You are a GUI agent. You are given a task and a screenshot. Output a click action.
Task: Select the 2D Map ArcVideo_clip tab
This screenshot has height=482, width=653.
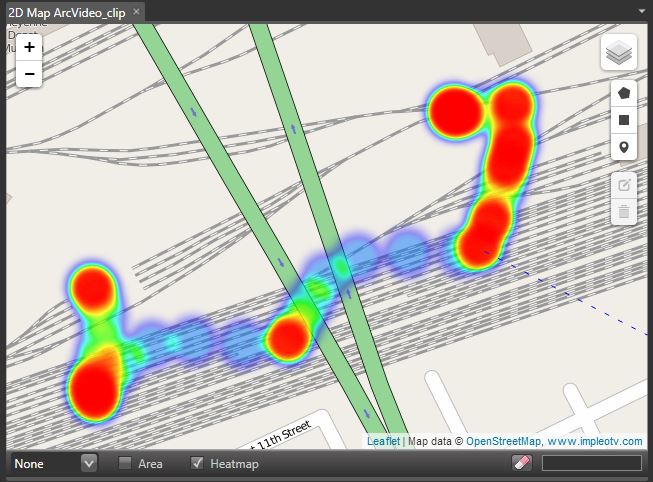coord(66,10)
